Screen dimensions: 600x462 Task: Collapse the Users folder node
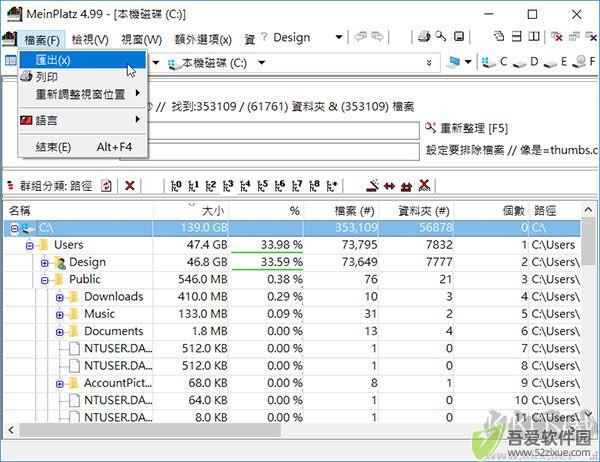(x=29, y=245)
